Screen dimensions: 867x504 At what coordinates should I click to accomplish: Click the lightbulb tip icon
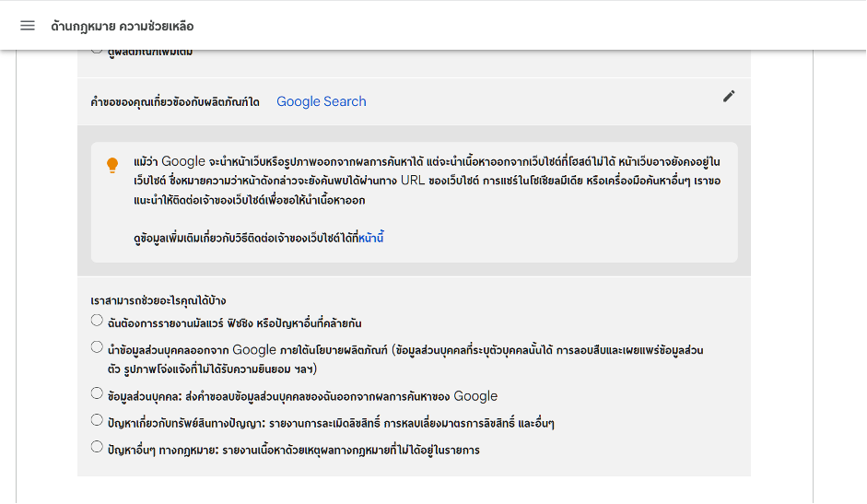click(x=112, y=165)
